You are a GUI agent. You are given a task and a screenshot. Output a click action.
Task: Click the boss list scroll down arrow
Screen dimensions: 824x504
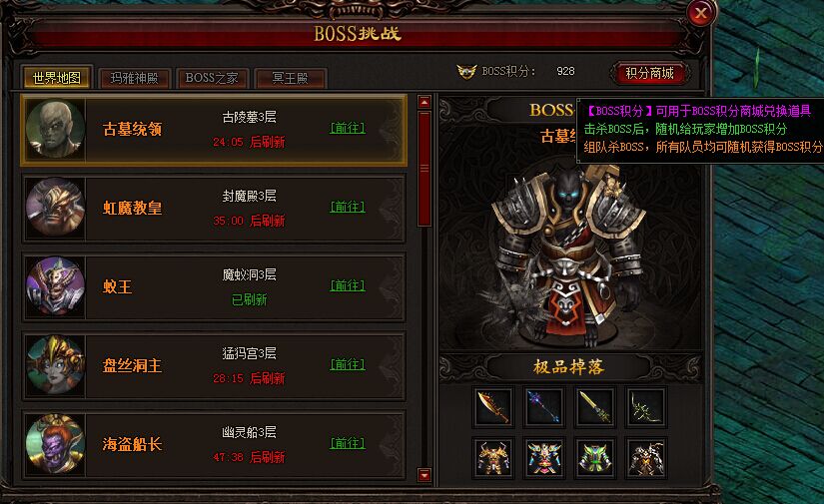424,475
